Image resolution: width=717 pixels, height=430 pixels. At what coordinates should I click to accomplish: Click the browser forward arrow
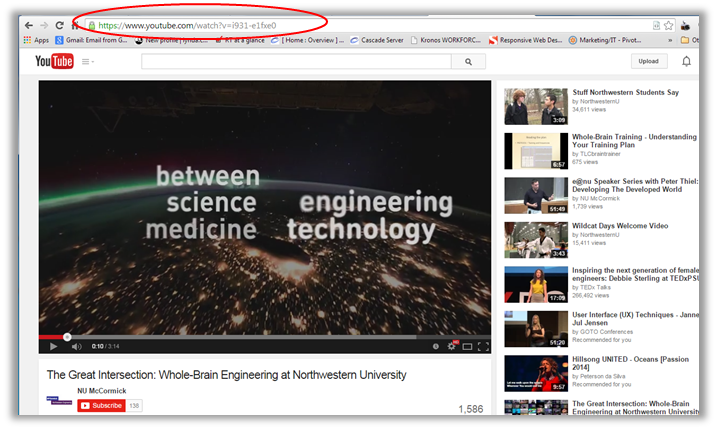tap(44, 26)
